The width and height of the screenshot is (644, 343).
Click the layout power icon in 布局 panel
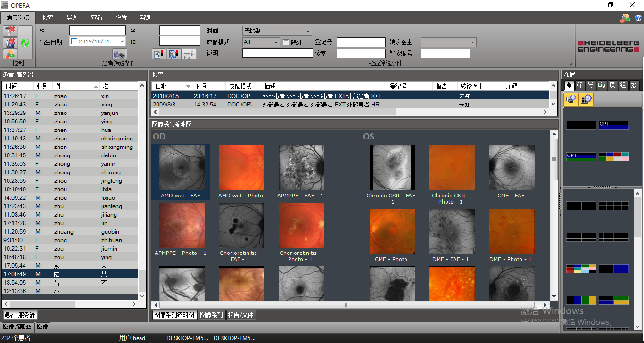click(x=586, y=99)
